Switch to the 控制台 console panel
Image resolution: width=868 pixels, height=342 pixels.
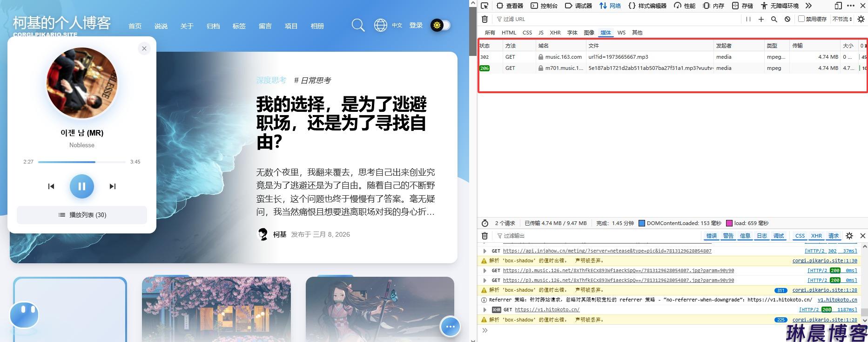pyautogui.click(x=544, y=6)
